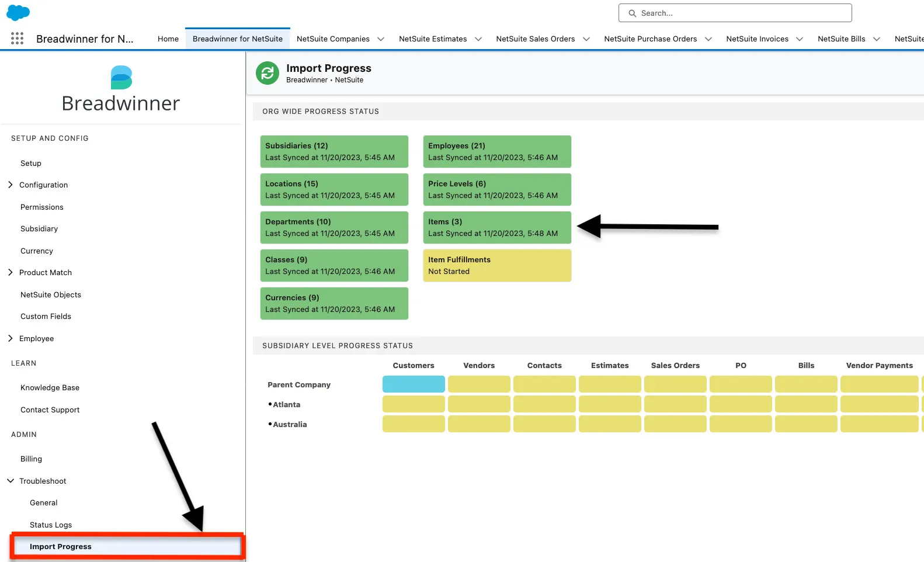924x562 pixels.
Task: Open Permissions in the sidebar
Action: click(x=42, y=207)
